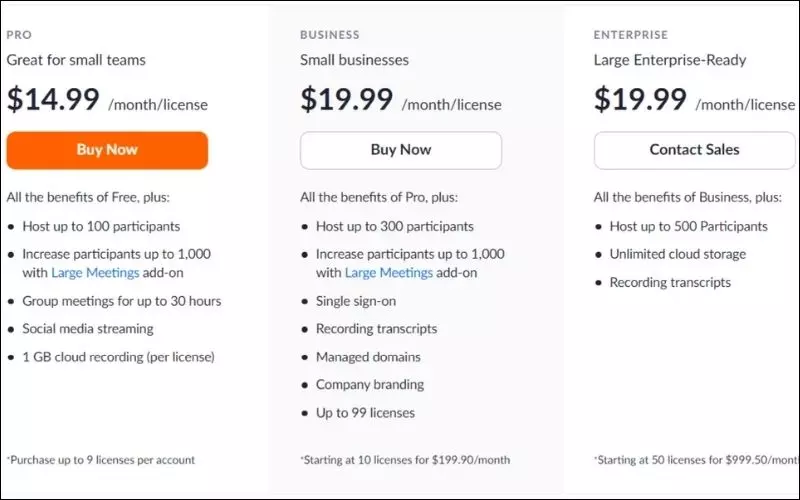Select the ENTERPRISE plan heading
This screenshot has height=500, width=800.
tap(631, 35)
